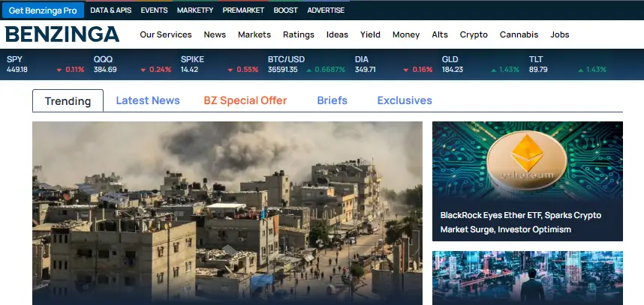
Task: Open the featured smoke-over-city story image
Action: point(227,213)
